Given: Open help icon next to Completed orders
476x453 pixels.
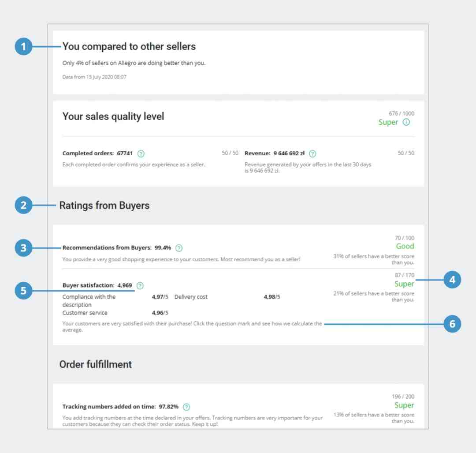Looking at the screenshot, I should coord(141,154).
